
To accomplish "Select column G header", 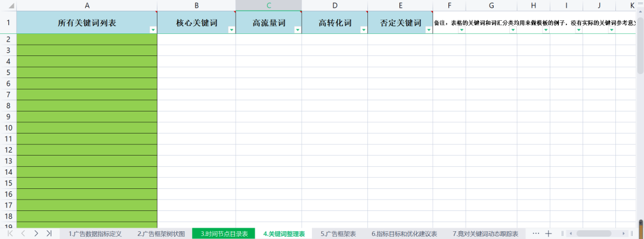I will click(491, 5).
